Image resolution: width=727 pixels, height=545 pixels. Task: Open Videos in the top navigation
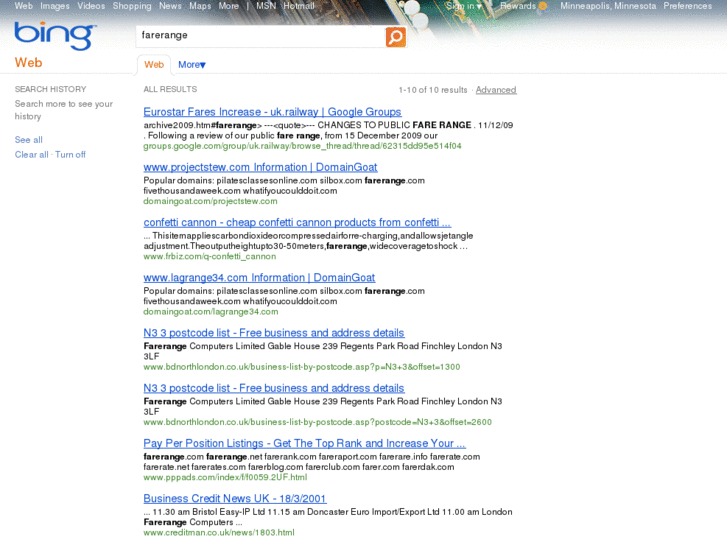click(91, 6)
